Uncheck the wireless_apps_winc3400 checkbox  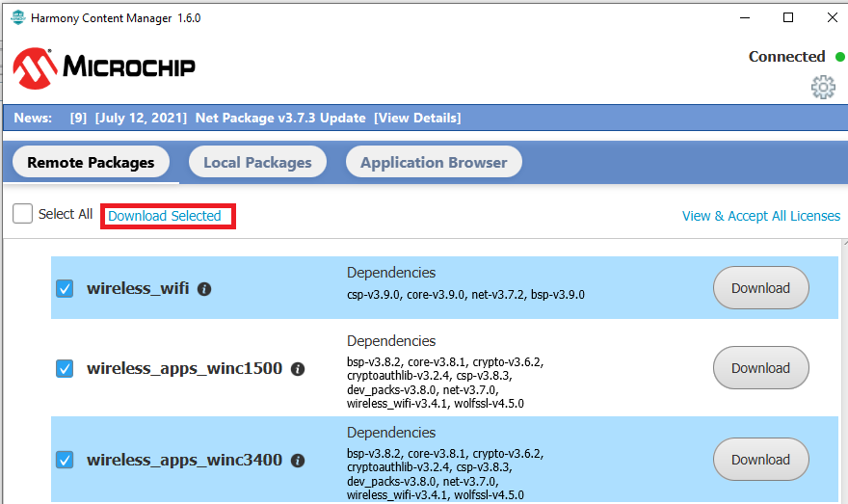[65, 460]
